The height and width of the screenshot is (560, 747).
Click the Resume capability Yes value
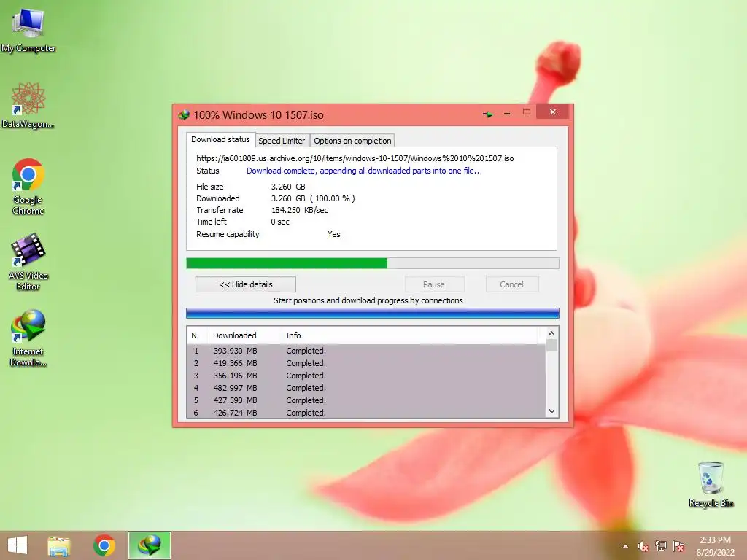334,234
